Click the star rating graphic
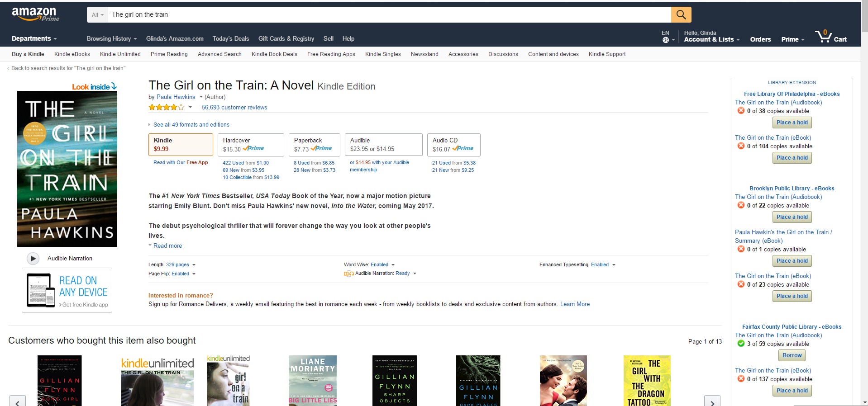Image resolution: width=868 pixels, height=406 pixels. (167, 107)
